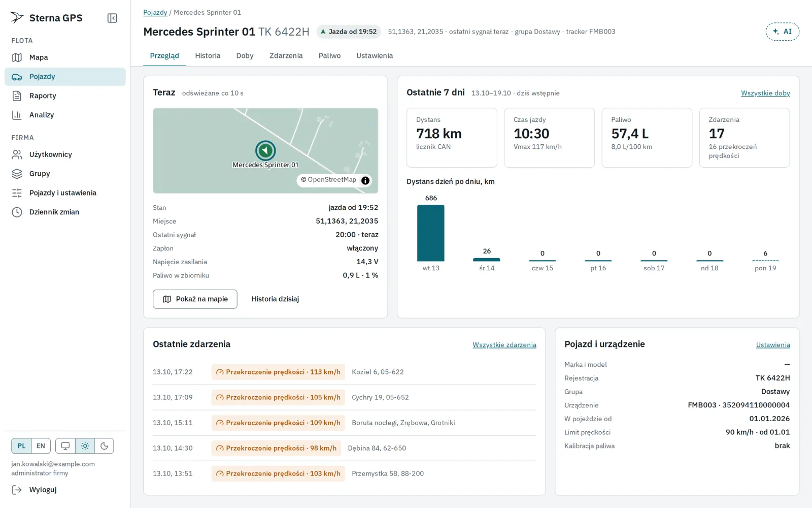812x508 pixels.
Task: Open Dziennik zmian clock item
Action: (65, 212)
